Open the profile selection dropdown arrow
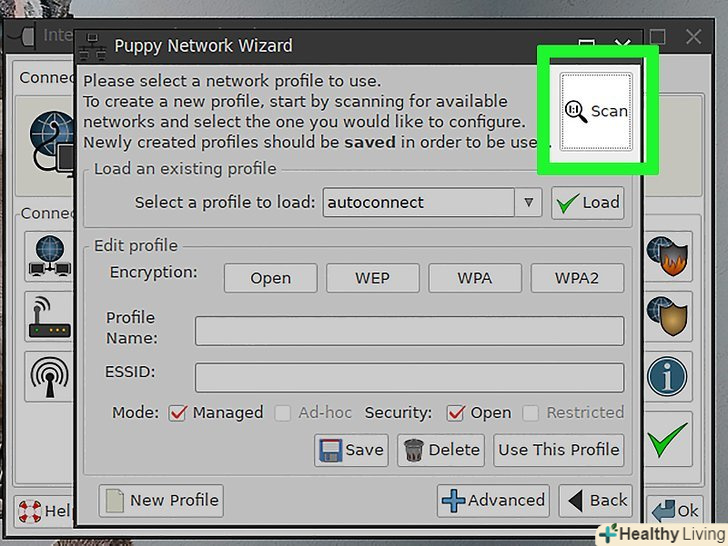Image resolution: width=728 pixels, height=546 pixels. tap(528, 202)
